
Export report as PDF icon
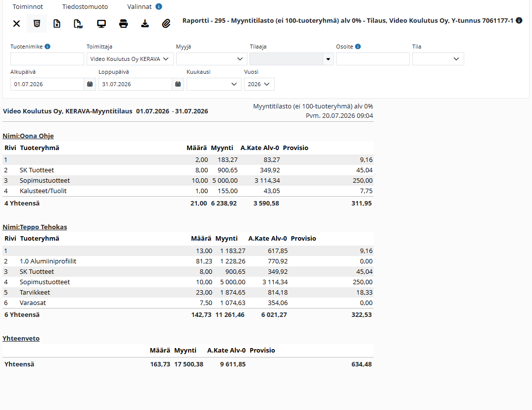(x=78, y=24)
